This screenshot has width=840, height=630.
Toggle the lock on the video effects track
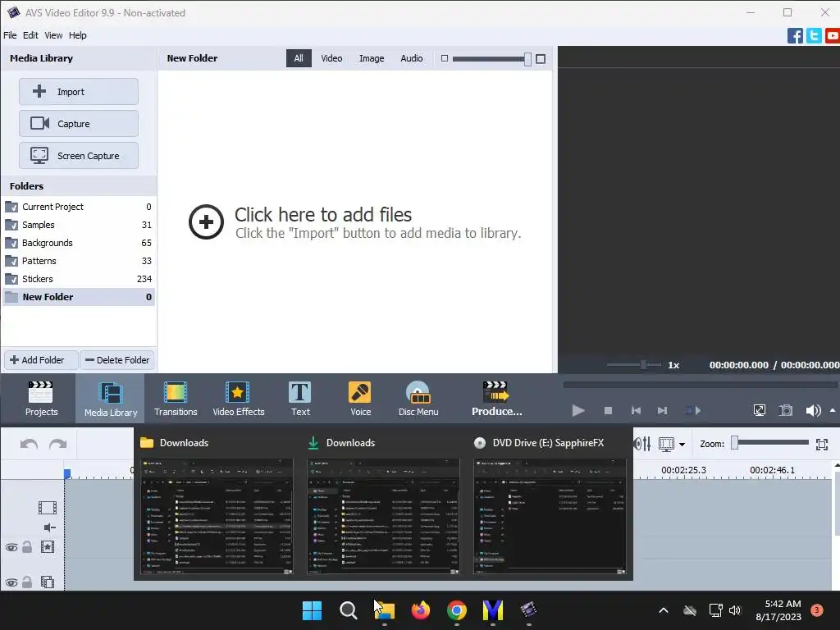tap(27, 547)
